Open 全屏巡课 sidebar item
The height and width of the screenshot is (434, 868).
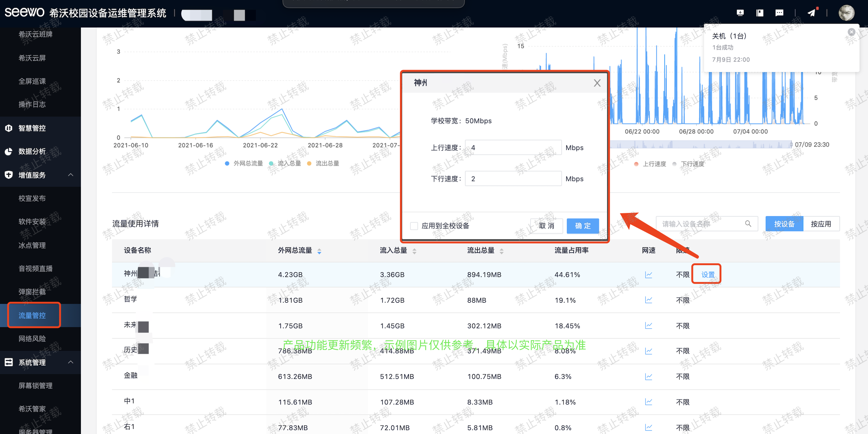(32, 81)
